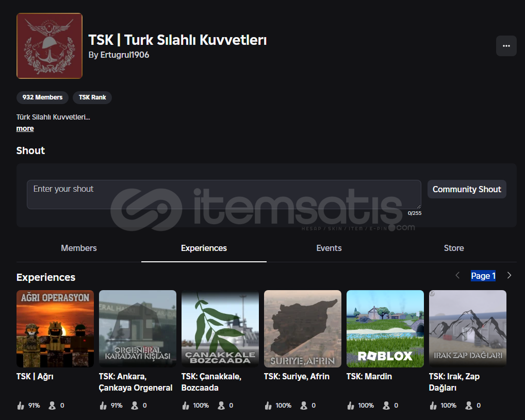Click the Community Shout button

(467, 190)
